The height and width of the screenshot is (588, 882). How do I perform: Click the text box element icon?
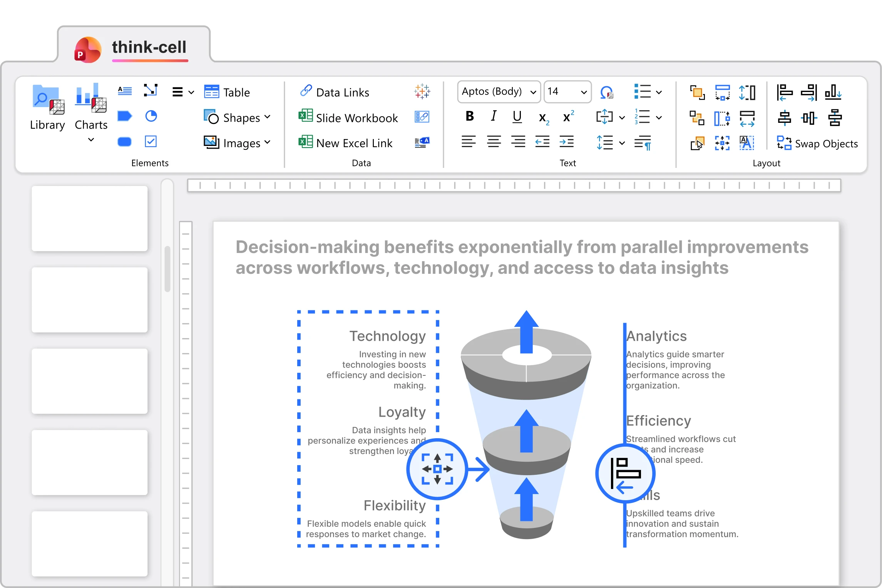click(x=124, y=91)
